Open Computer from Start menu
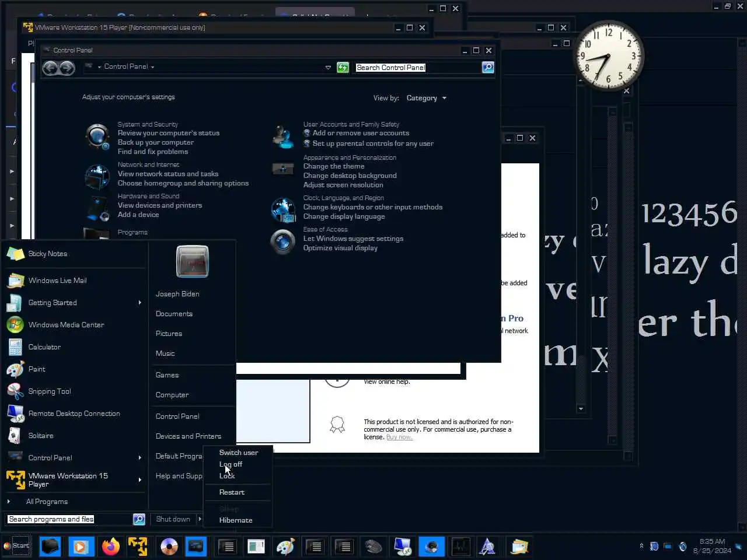 pos(172,395)
